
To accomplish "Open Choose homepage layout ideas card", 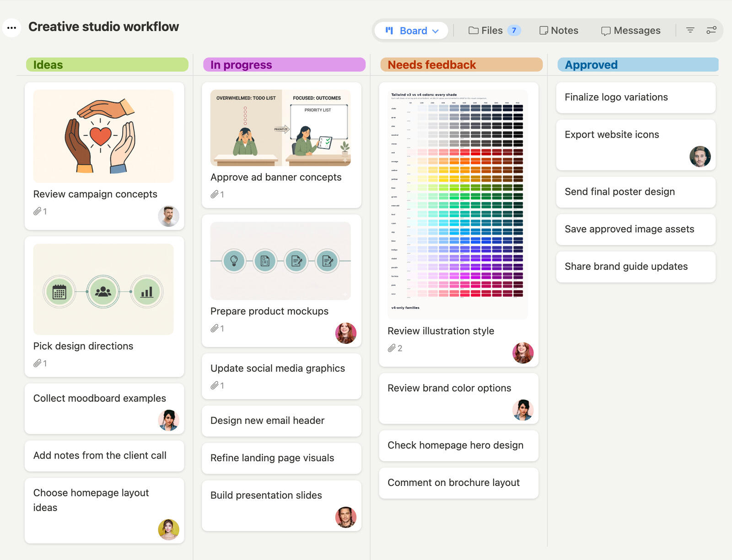I will click(x=104, y=511).
